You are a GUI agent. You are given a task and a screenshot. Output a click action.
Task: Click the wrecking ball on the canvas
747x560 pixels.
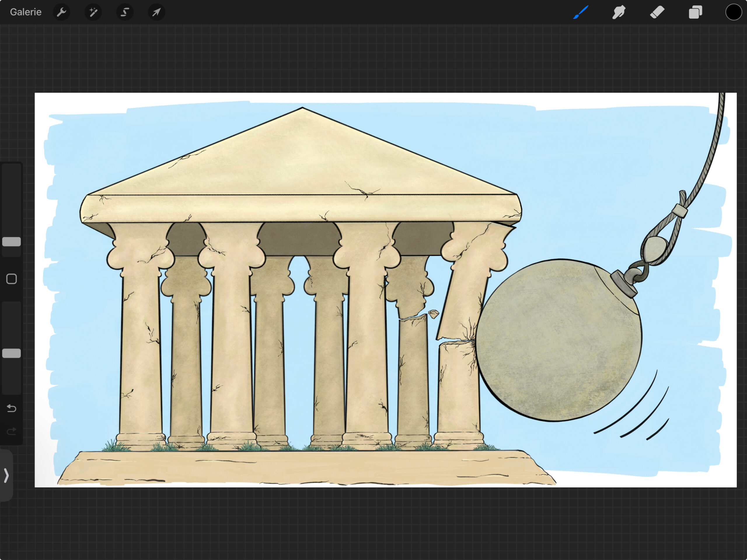(559, 340)
